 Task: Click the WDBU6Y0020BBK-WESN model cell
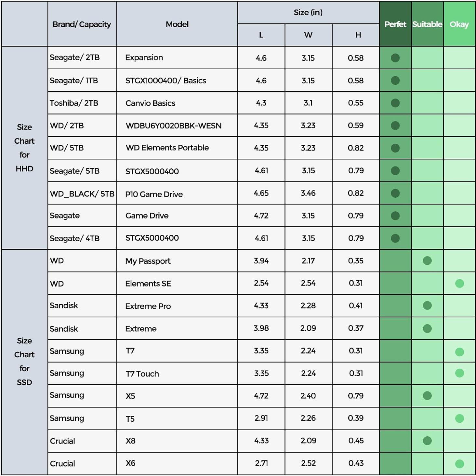(x=174, y=126)
